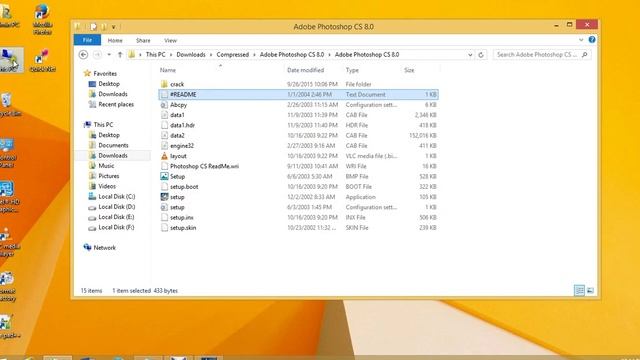The image size is (640, 360).
Task: Open Local Disk (F:) in sidebar
Action: click(116, 227)
